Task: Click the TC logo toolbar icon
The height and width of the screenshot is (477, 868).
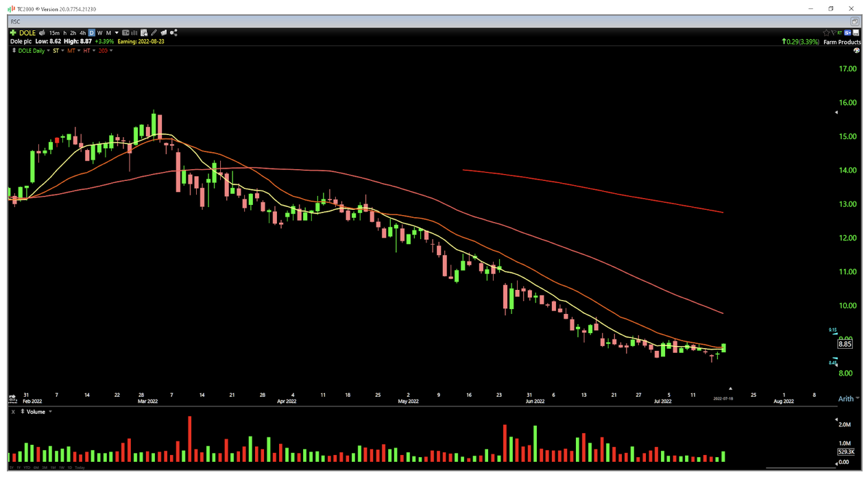Action: tap(127, 32)
